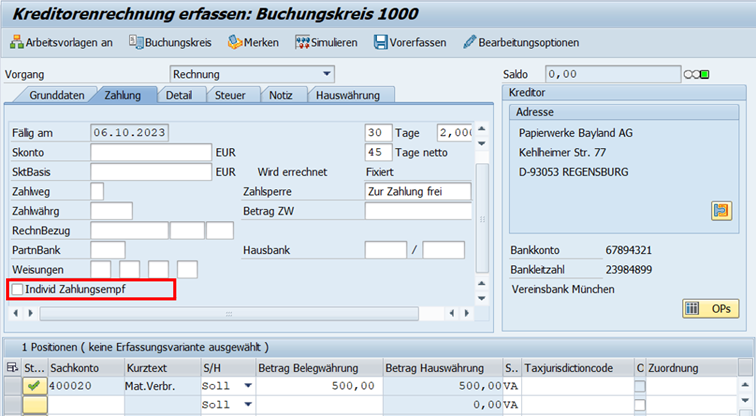Enable the Individ Zahlungsempf checkbox
The height and width of the screenshot is (416, 756).
tap(18, 290)
